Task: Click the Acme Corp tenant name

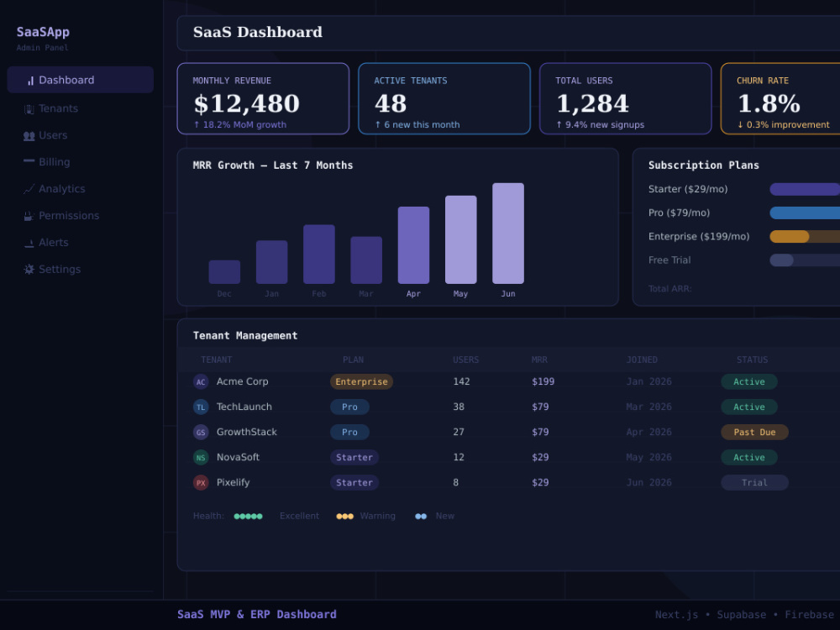Action: point(242,381)
